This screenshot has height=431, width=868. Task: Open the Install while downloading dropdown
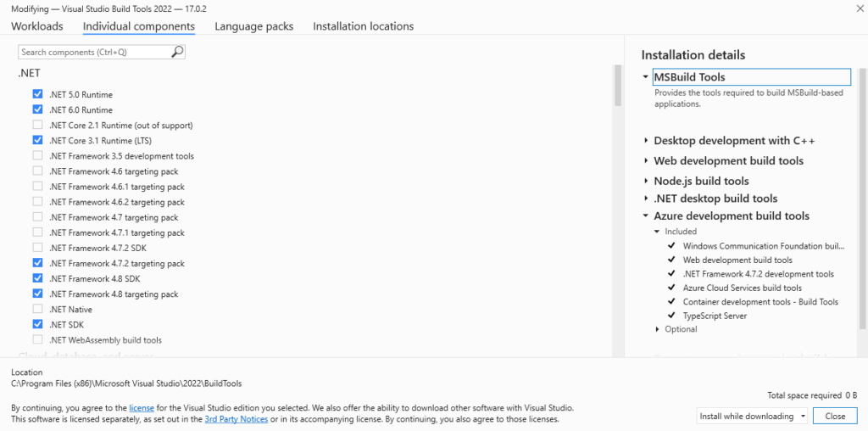(x=752, y=416)
